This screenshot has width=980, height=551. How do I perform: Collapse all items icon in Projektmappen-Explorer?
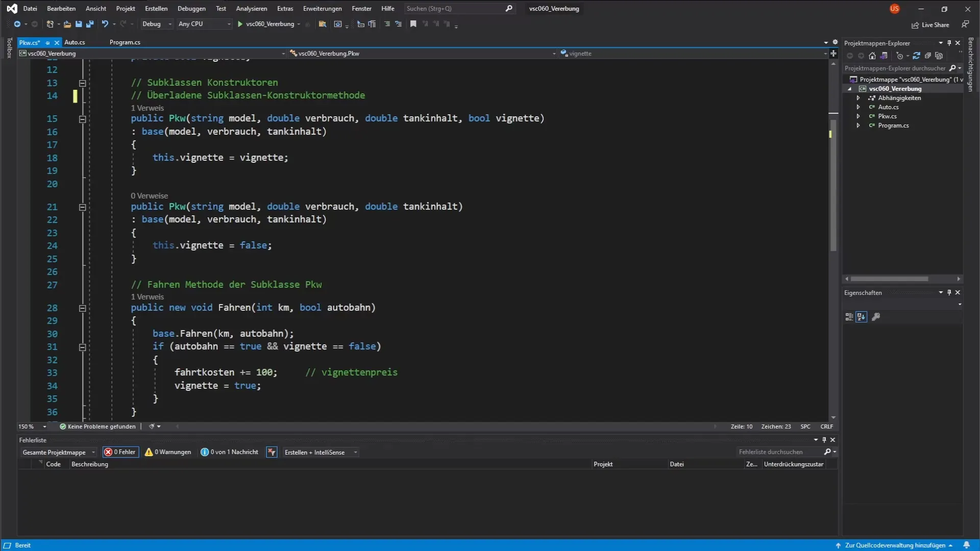coord(927,56)
